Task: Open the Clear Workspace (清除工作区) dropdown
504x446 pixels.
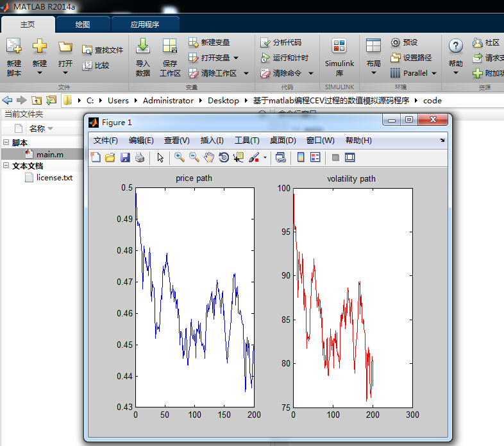Action: click(246, 73)
